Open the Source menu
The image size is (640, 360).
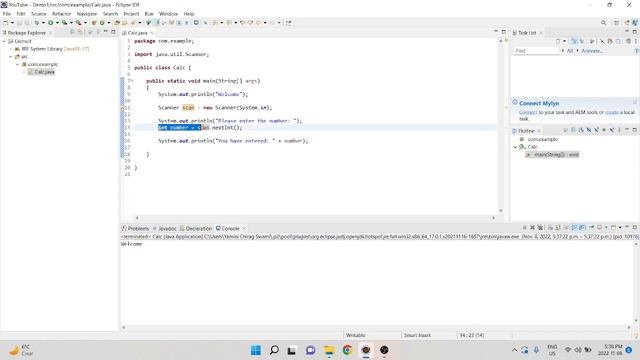pos(39,14)
